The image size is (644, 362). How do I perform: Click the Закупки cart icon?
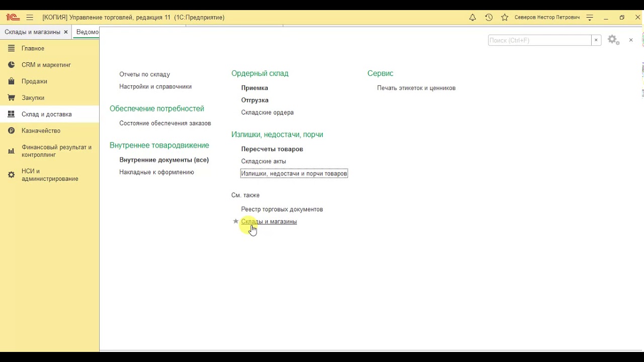(11, 98)
